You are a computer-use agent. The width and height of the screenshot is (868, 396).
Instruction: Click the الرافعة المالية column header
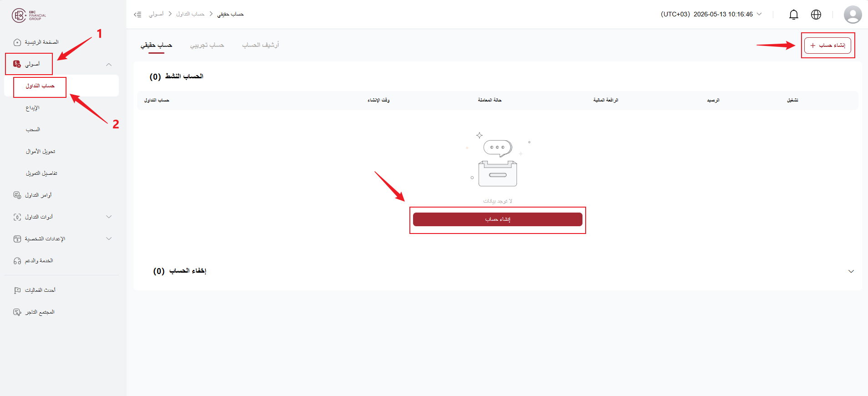point(606,100)
